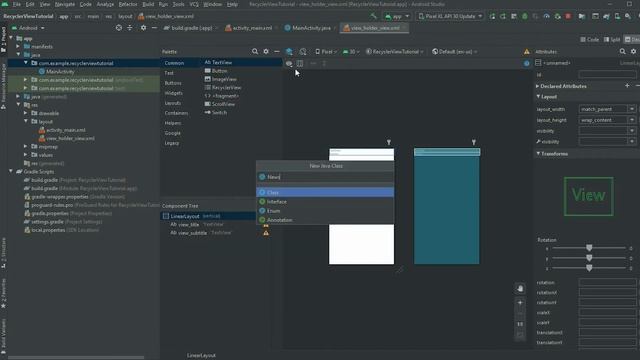This screenshot has height=360, width=640.
Task: Search attributes with magnifier icon
Action: click(622, 51)
